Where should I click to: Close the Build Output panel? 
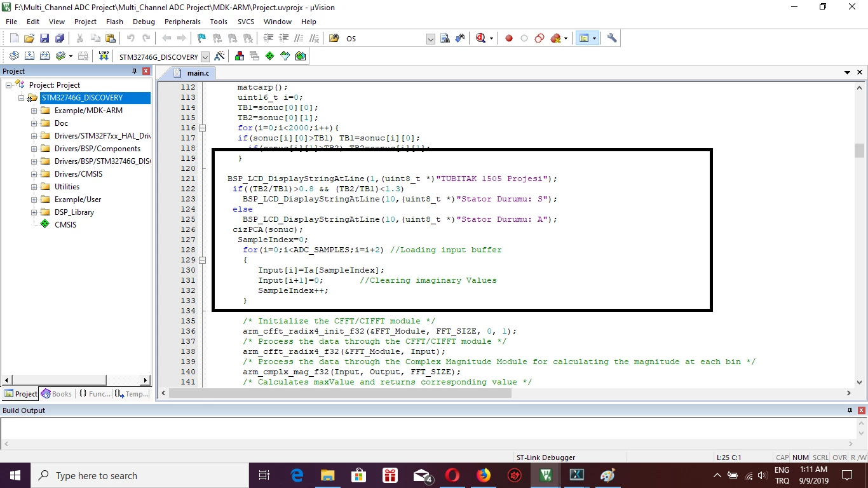coord(861,410)
